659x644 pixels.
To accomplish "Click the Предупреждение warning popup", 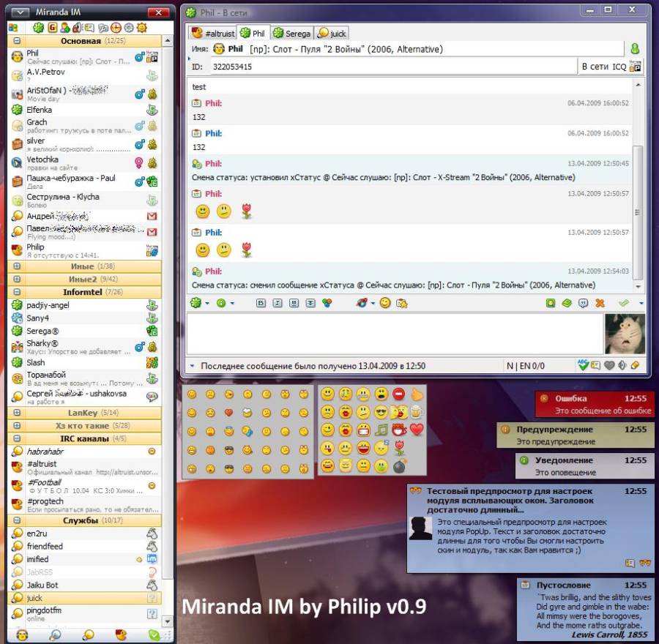I will [576, 435].
